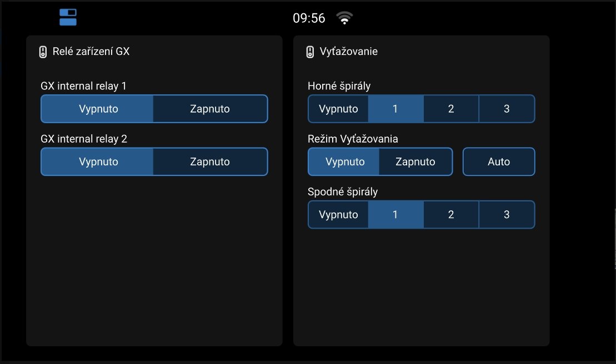Click the Wi-Fi status icon
The height and width of the screenshot is (364, 616).
pyautogui.click(x=344, y=18)
